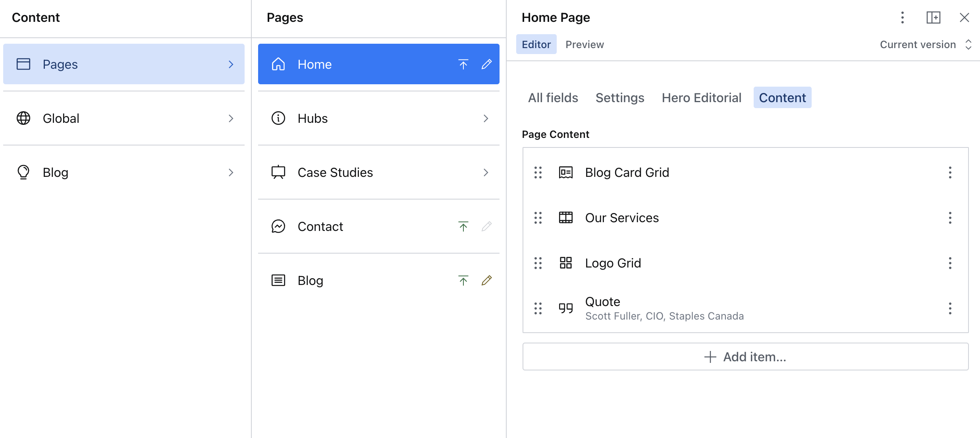Click the publish arrow icon on Contact row
Viewport: 980px width, 438px height.
click(x=463, y=226)
